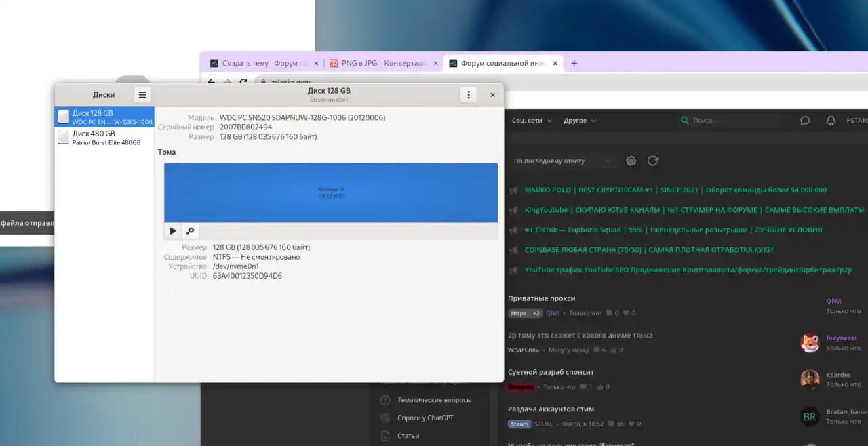This screenshot has height=446, width=868.
Task: Click the Ksardes user avatar
Action: (x=810, y=380)
